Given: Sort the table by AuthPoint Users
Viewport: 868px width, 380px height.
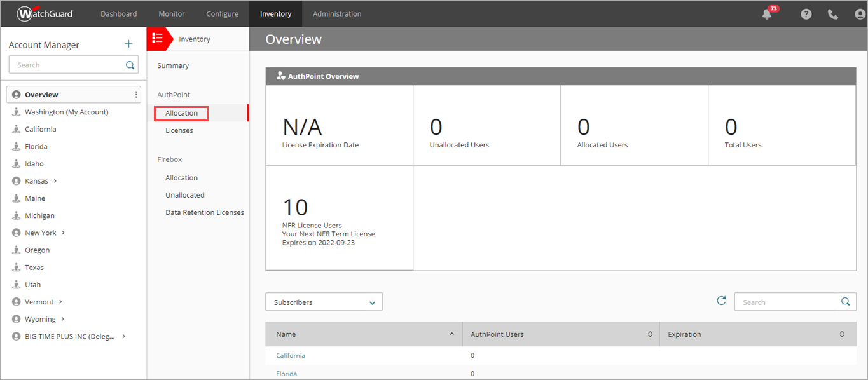Looking at the screenshot, I should tap(650, 334).
